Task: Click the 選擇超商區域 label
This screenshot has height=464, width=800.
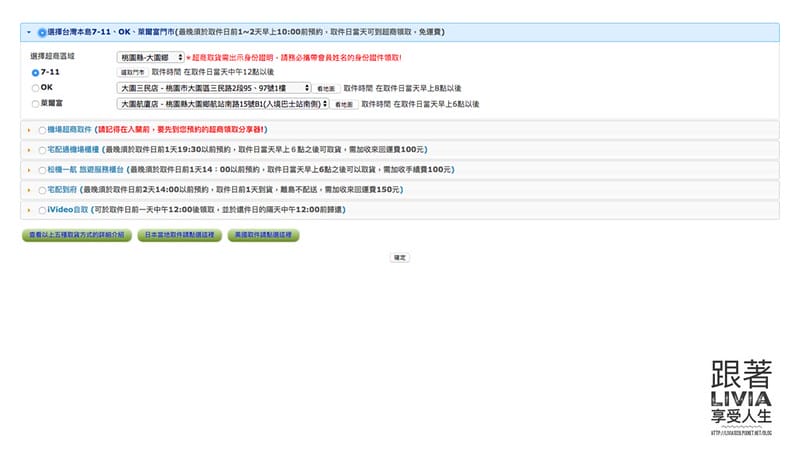Action: 52,56
